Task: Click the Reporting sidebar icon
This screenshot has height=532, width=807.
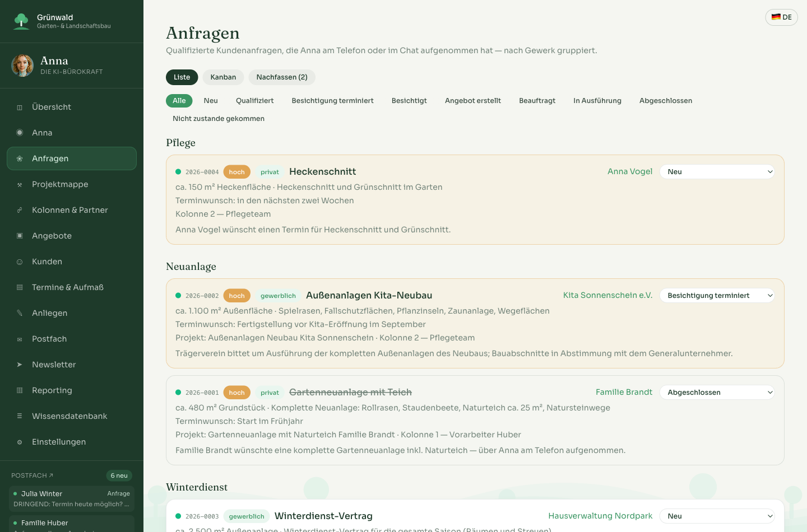Action: [20, 390]
